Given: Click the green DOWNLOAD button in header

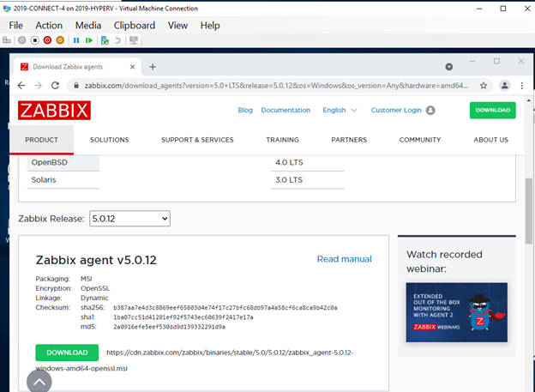Looking at the screenshot, I should pyautogui.click(x=493, y=111).
